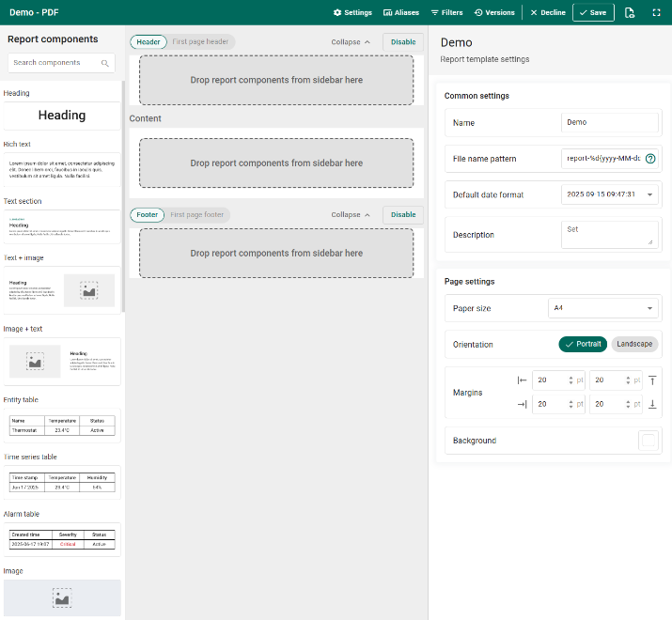Open the Filters panel
This screenshot has height=620, width=672.
pyautogui.click(x=446, y=13)
